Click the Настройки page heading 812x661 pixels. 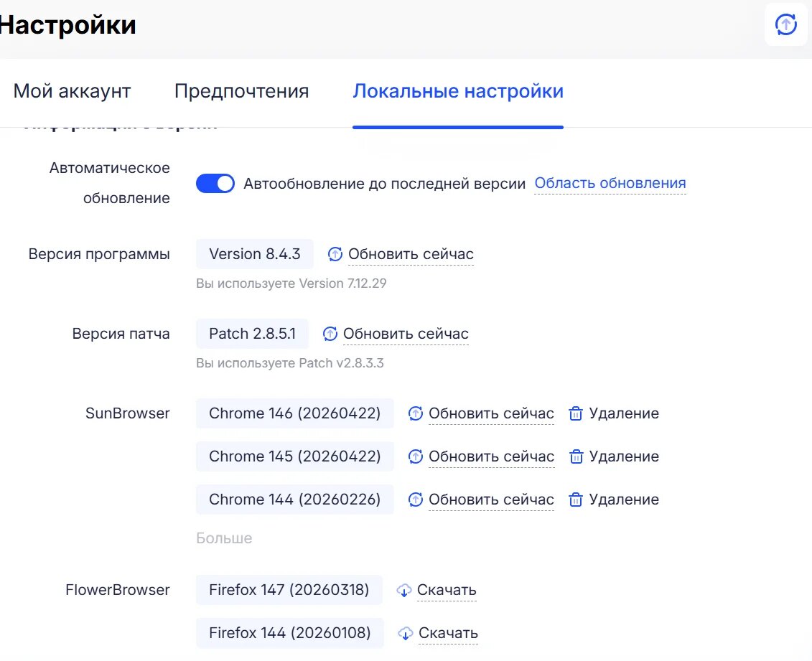point(67,25)
